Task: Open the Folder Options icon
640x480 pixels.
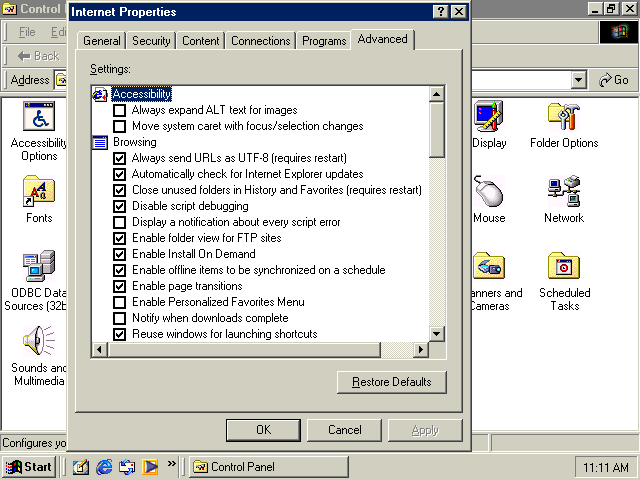Action: [x=564, y=116]
